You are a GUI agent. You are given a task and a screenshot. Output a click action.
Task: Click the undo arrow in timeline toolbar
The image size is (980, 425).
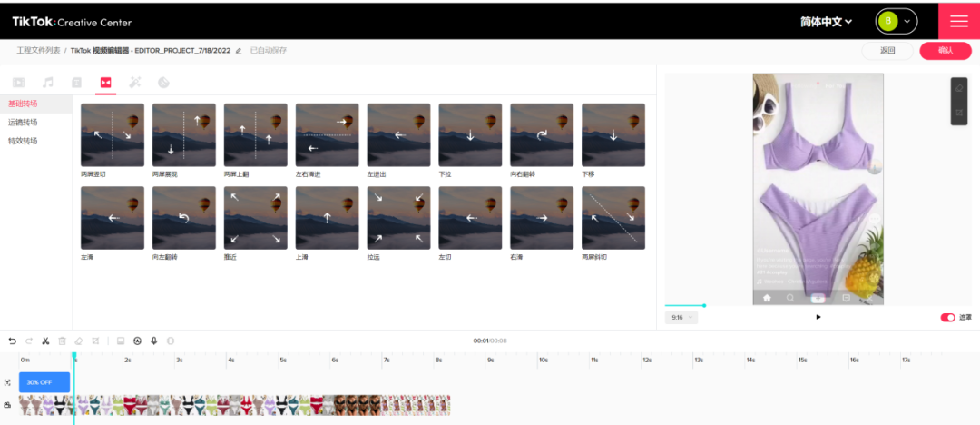pyautogui.click(x=12, y=341)
